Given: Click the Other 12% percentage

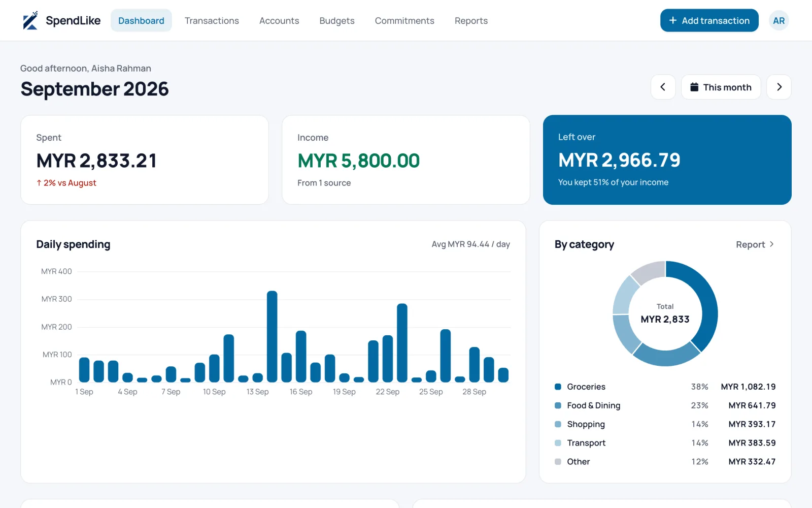Looking at the screenshot, I should (x=699, y=462).
